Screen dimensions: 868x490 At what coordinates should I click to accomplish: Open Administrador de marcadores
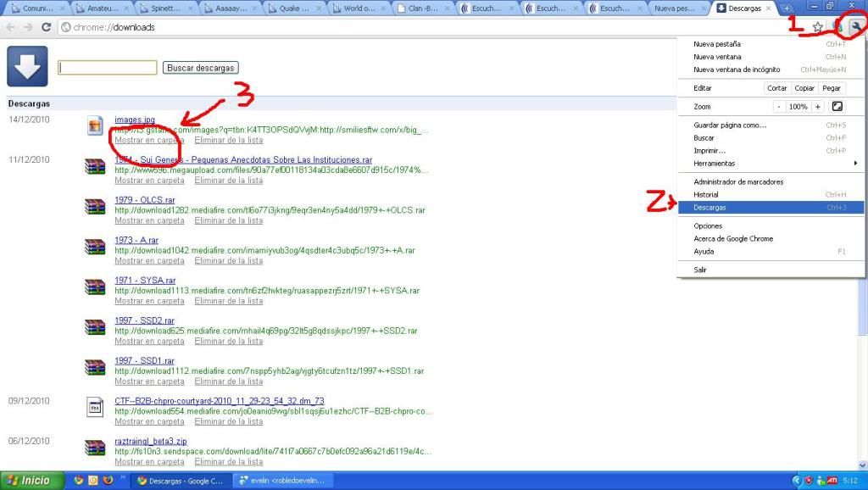point(770,181)
